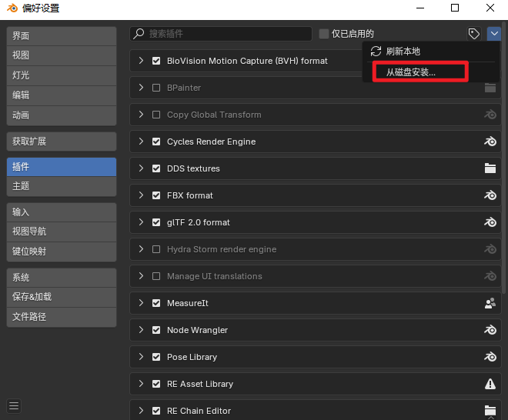Click the search magnifier icon

point(139,33)
